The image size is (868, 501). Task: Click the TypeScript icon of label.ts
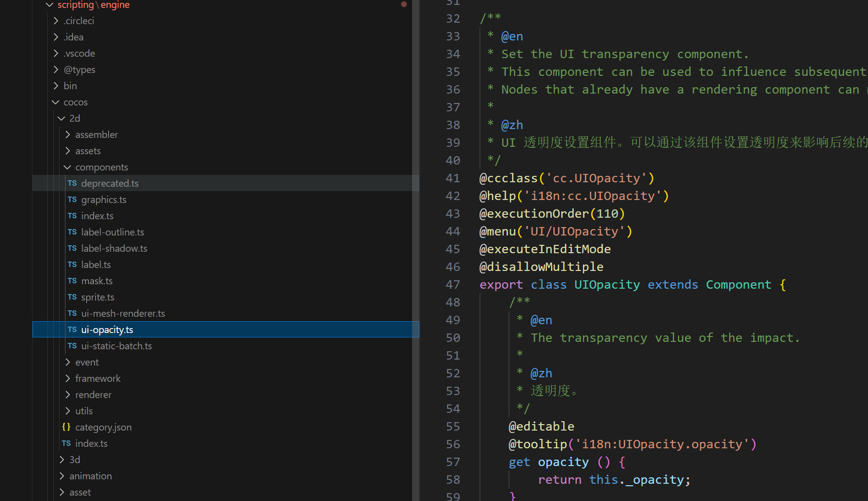point(72,265)
